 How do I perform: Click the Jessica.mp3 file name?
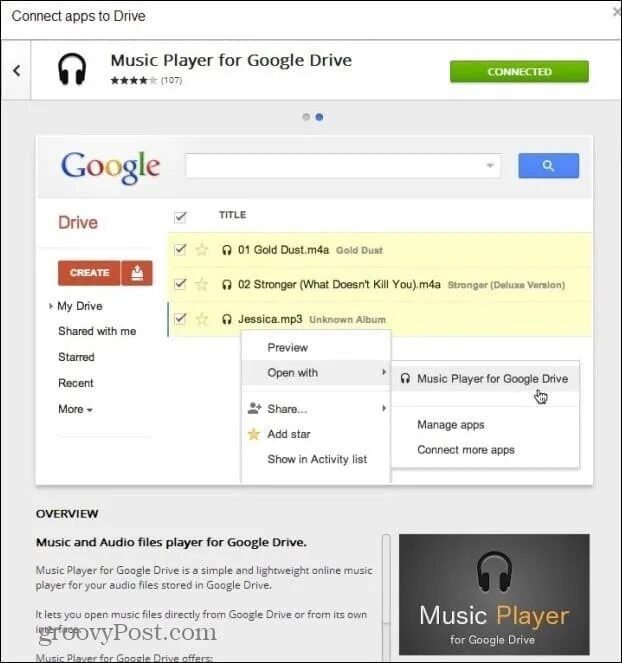[270, 319]
